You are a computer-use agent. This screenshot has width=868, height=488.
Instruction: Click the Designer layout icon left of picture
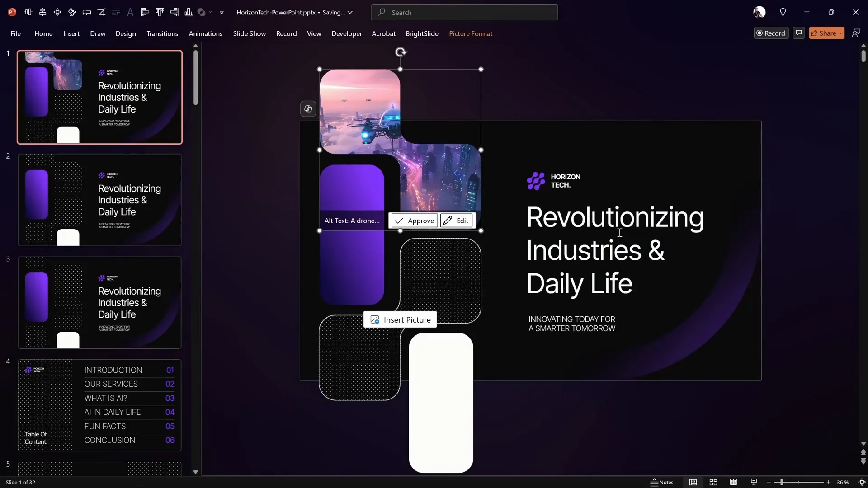[308, 109]
